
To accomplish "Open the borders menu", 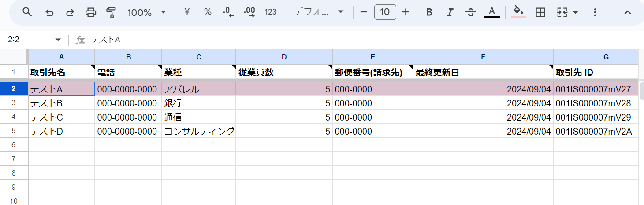I will pos(540,12).
